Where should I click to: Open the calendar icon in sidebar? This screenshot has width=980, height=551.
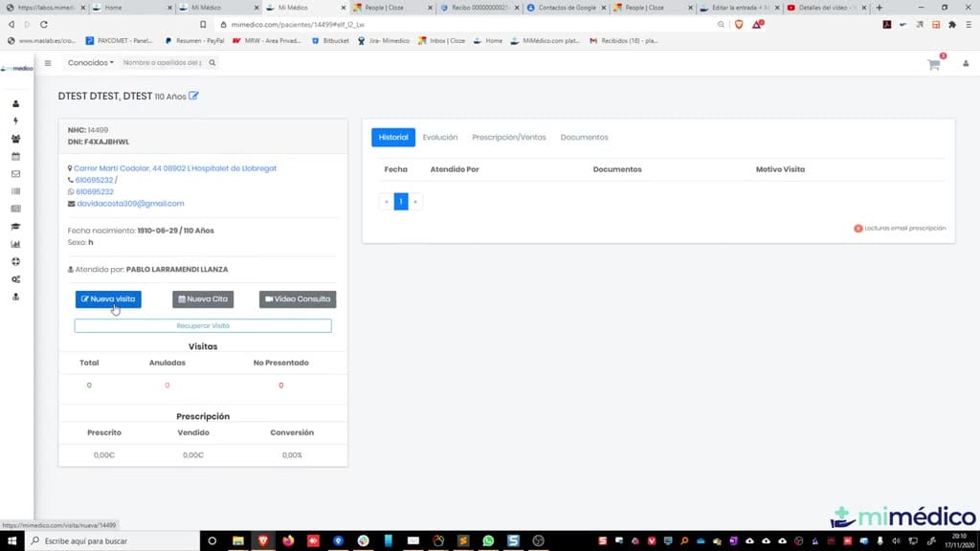click(15, 156)
